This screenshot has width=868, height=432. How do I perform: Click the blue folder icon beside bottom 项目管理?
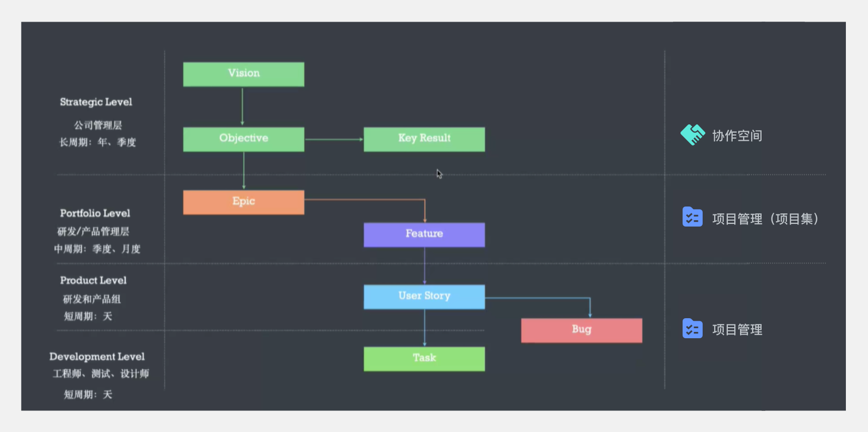pyautogui.click(x=692, y=329)
